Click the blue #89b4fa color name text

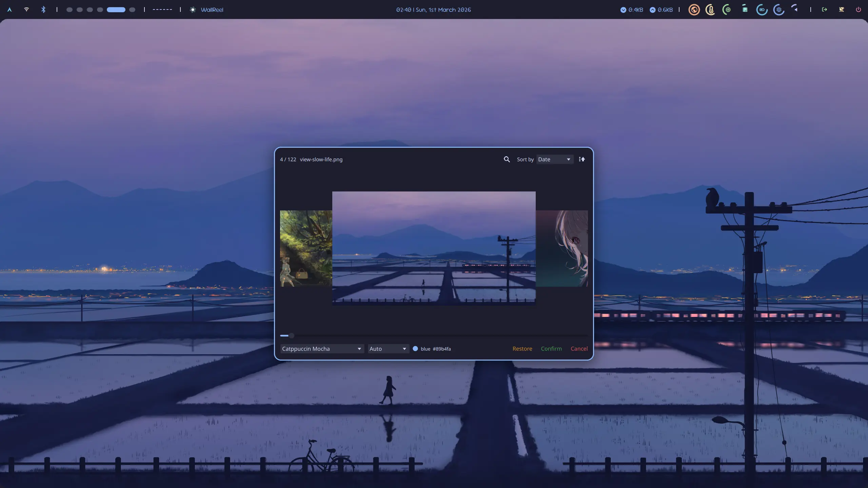(x=436, y=349)
